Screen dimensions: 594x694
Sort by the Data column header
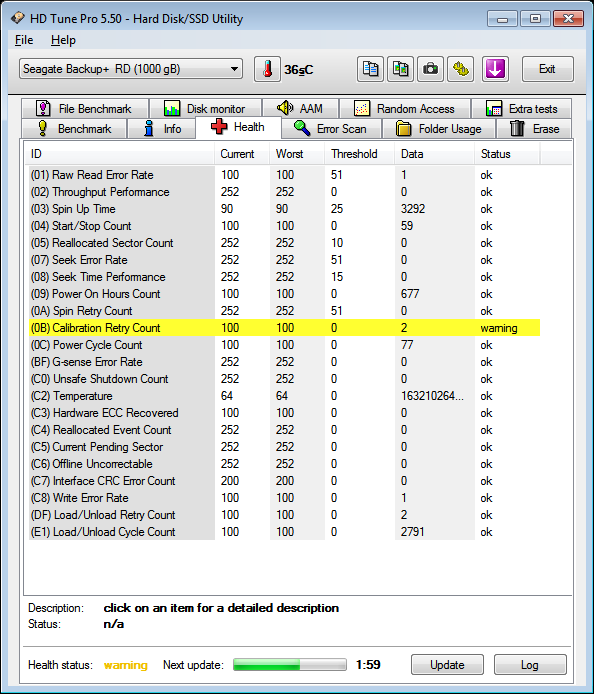pos(434,154)
